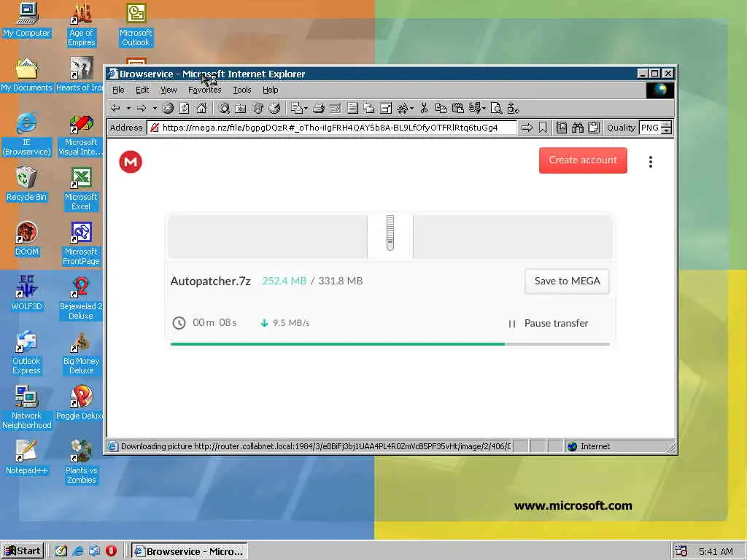Click the Save to MEGA button
The height and width of the screenshot is (560, 747).
point(567,281)
